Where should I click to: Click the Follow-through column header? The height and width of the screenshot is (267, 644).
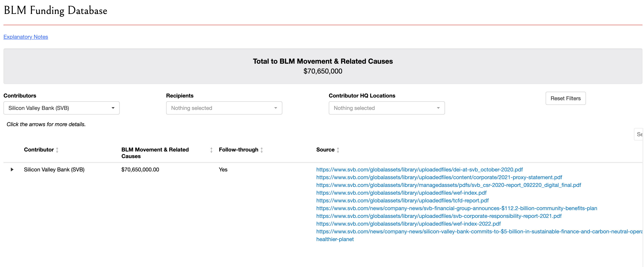239,150
